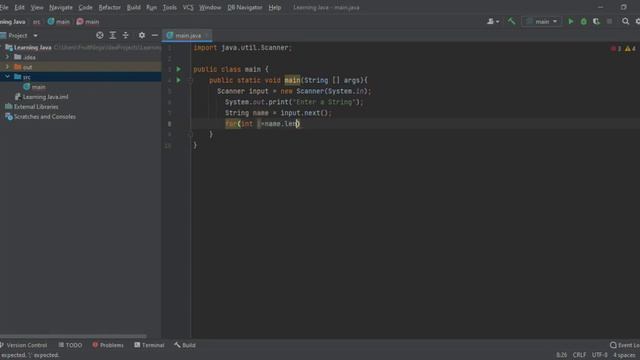The width and height of the screenshot is (640, 360).
Task: Open the Event Log
Action: (625, 345)
